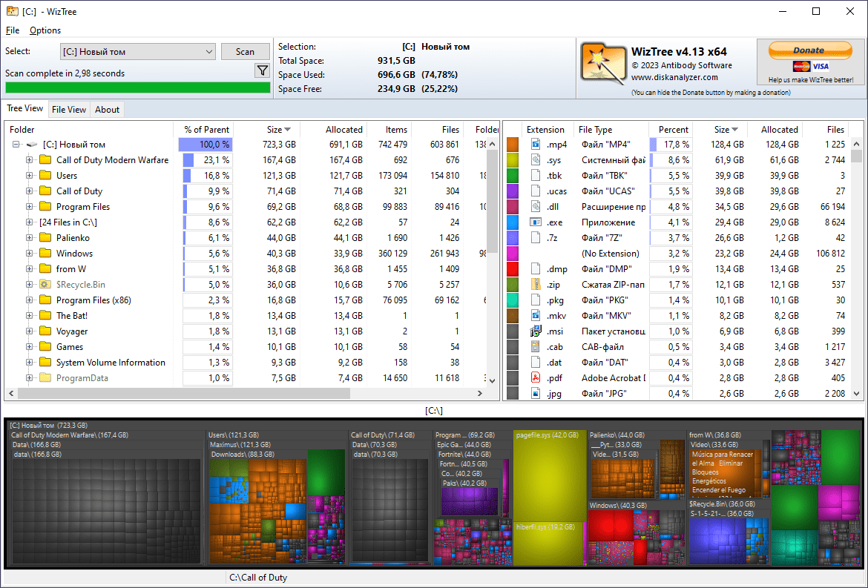Expand the Users folder node
This screenshot has width=868, height=588.
pos(29,175)
